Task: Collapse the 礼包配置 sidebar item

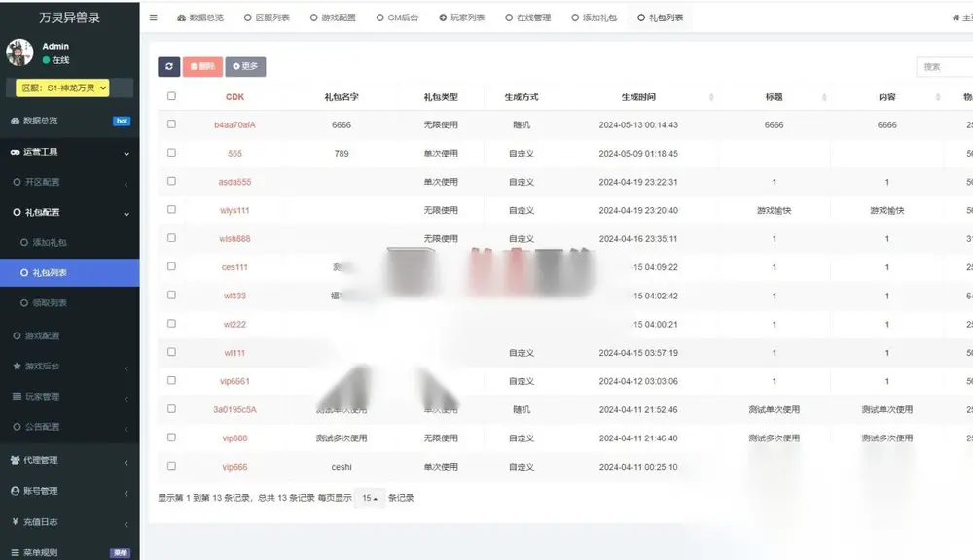Action: (69, 213)
